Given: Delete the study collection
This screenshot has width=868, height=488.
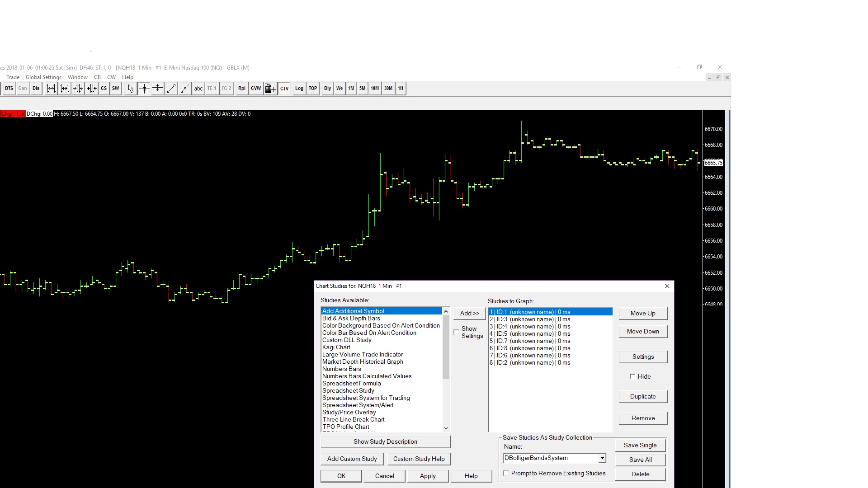Looking at the screenshot, I should tap(640, 474).
